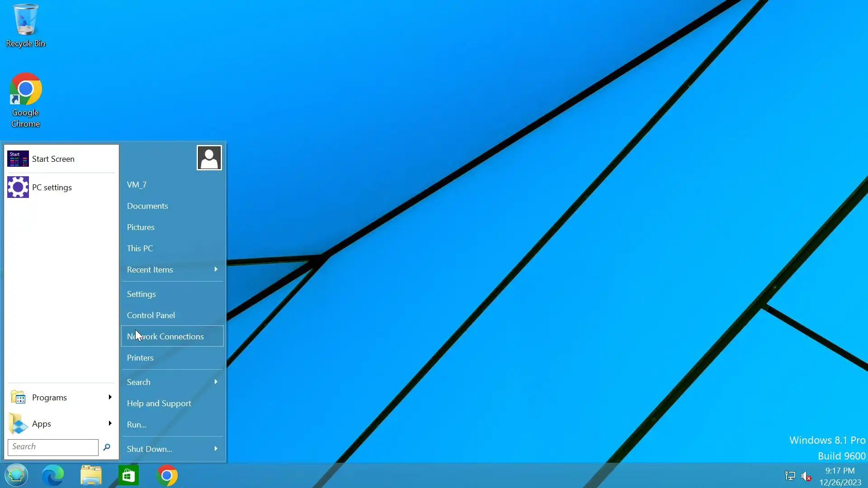Open PC settings
The height and width of the screenshot is (488, 868).
click(52, 188)
